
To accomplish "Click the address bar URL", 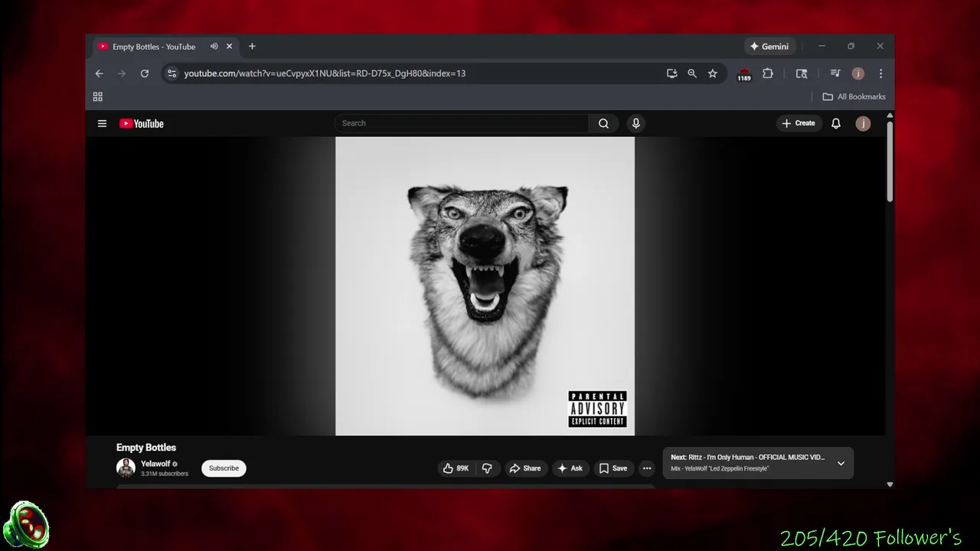I will pyautogui.click(x=325, y=73).
